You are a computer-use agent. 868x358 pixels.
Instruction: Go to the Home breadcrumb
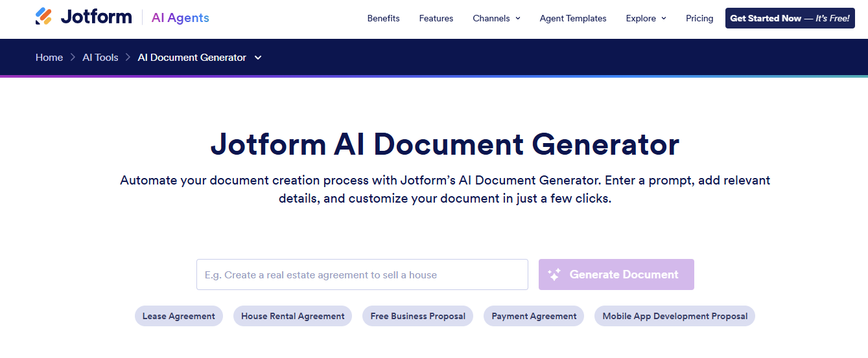point(49,58)
